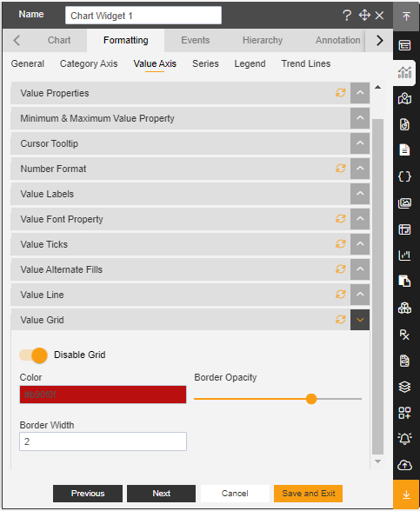Viewport: 420px width, 511px height.
Task: Click the Previous button
Action: [88, 494]
